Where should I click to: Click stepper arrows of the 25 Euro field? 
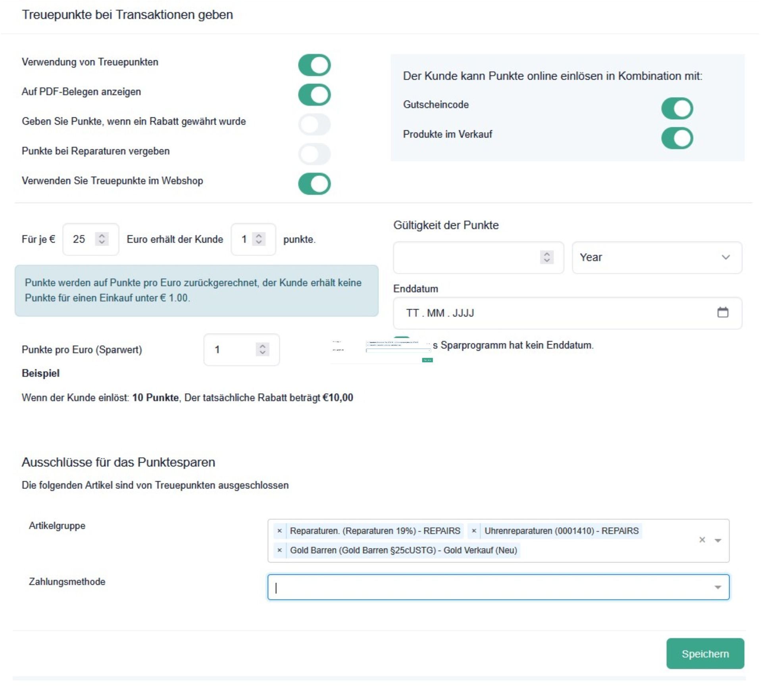(102, 239)
